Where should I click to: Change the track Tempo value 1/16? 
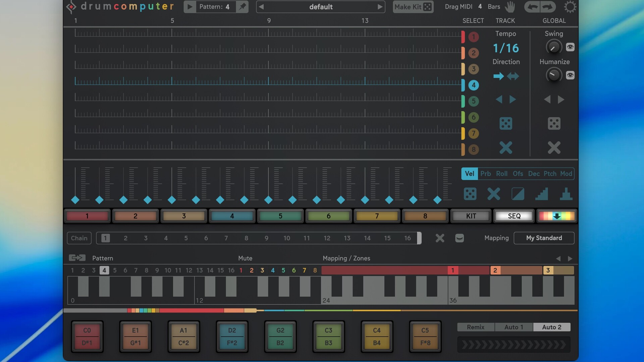click(506, 48)
